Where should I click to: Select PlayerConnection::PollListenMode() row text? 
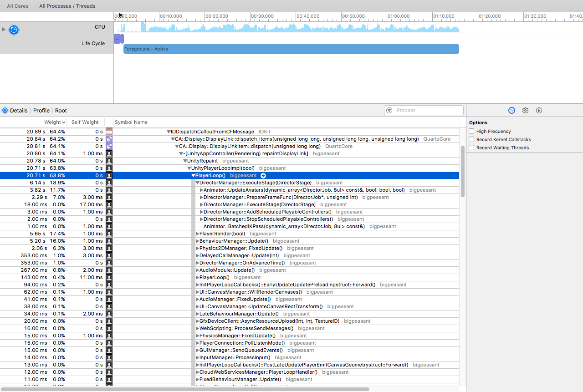242,343
